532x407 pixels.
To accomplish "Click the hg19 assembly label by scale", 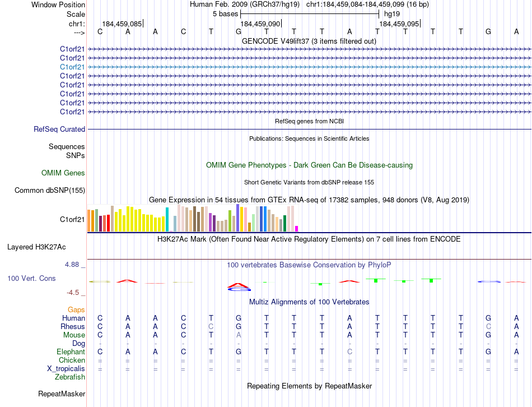I will click(392, 14).
